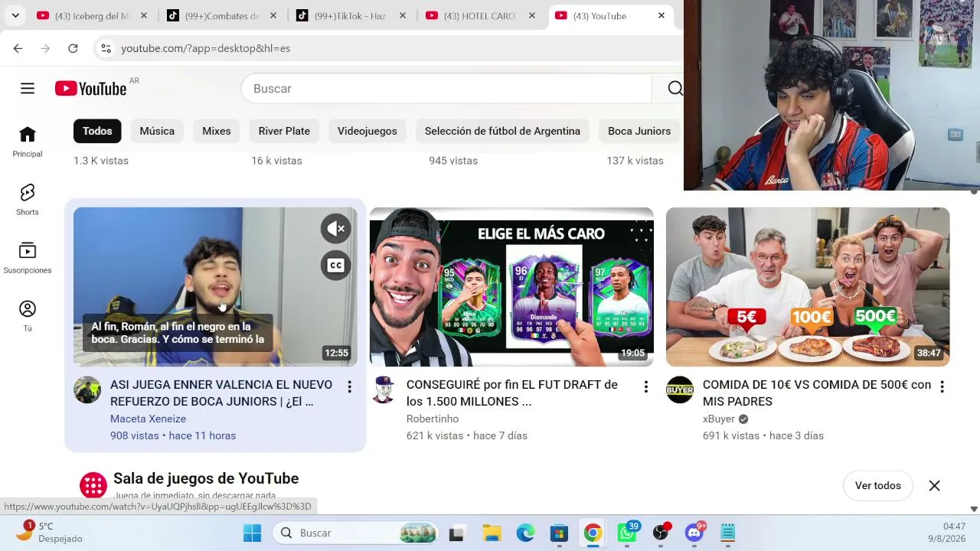The height and width of the screenshot is (551, 980).
Task: Select the Todos filter chip
Action: click(97, 131)
